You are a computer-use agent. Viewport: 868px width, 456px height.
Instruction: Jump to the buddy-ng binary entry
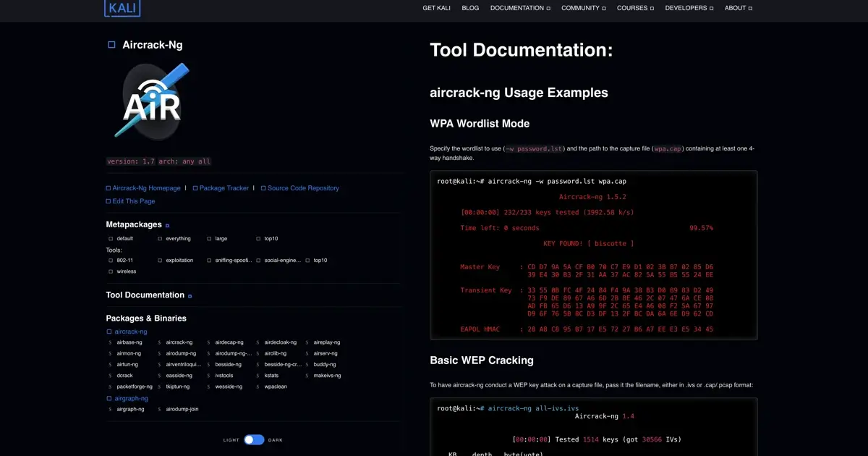pos(325,365)
